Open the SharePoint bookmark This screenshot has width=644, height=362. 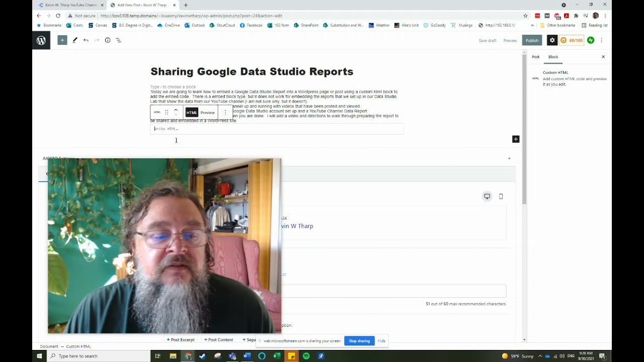coord(306,25)
